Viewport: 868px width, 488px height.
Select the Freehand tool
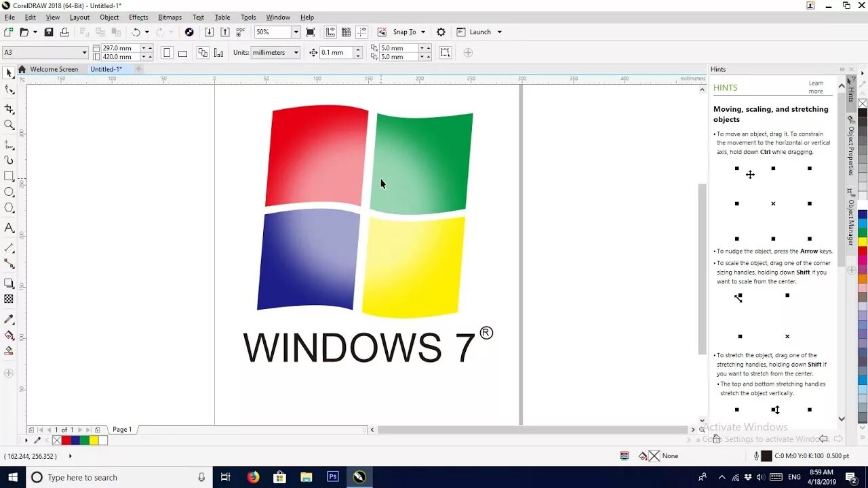point(9,144)
